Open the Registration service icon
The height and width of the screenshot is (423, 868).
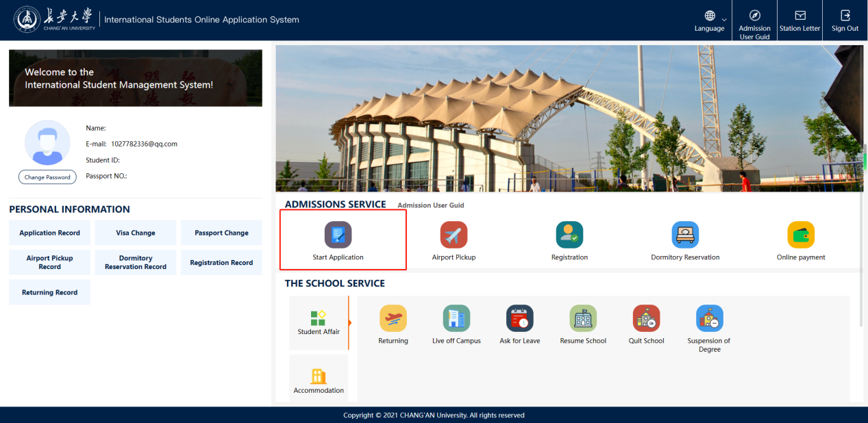[569, 235]
